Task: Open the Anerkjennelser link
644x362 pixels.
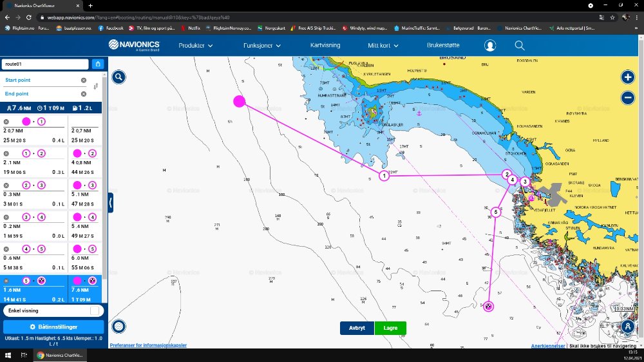Action: [548, 346]
